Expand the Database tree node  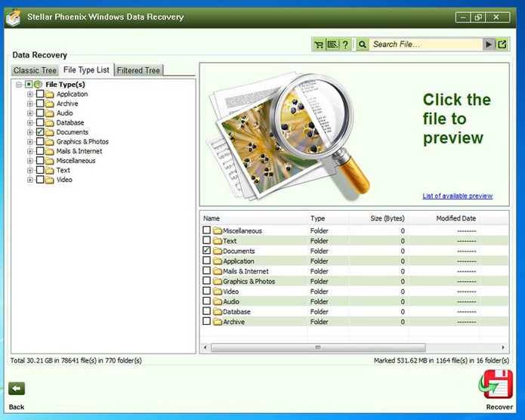coord(29,123)
